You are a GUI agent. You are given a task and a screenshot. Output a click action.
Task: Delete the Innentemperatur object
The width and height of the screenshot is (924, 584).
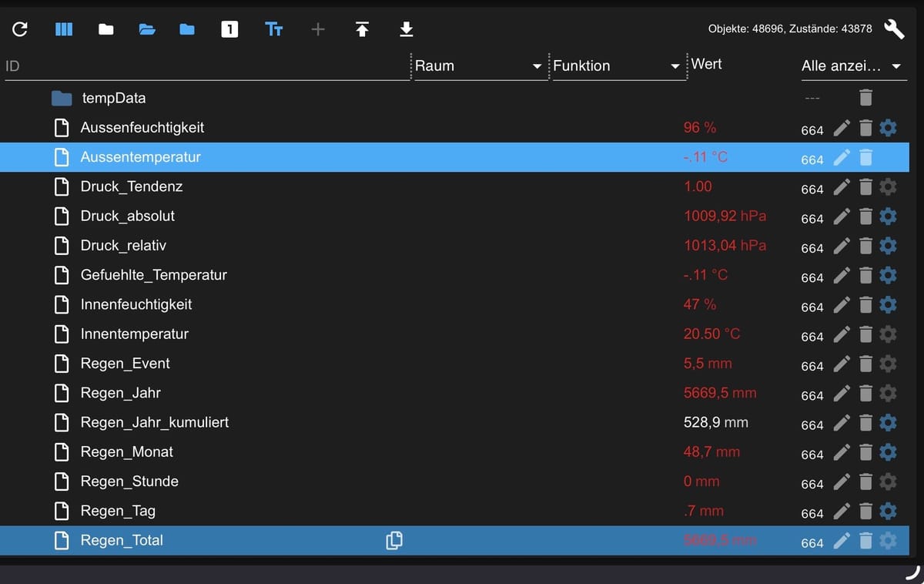click(865, 334)
